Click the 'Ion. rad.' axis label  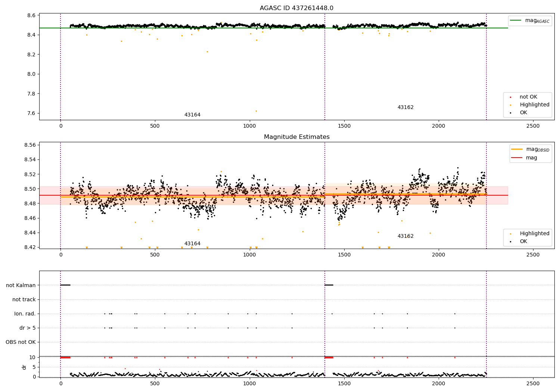(25, 314)
